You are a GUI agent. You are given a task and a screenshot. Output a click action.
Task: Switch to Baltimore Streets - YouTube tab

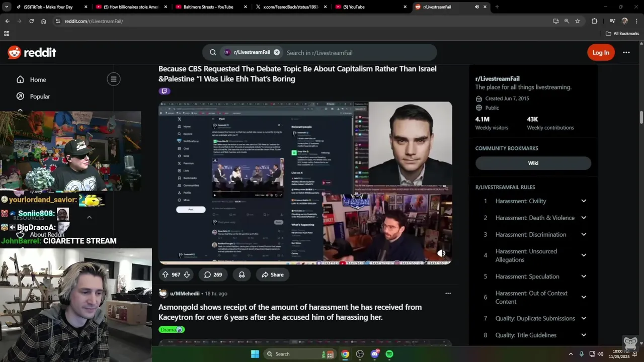211,7
